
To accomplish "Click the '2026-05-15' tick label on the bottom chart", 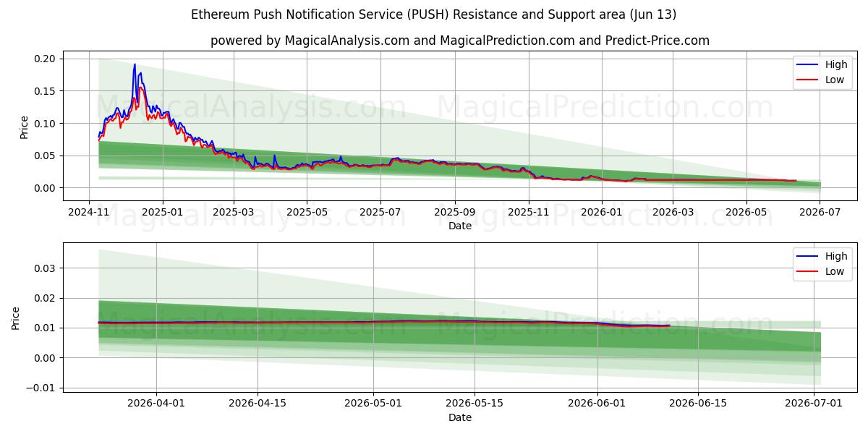I will [475, 404].
